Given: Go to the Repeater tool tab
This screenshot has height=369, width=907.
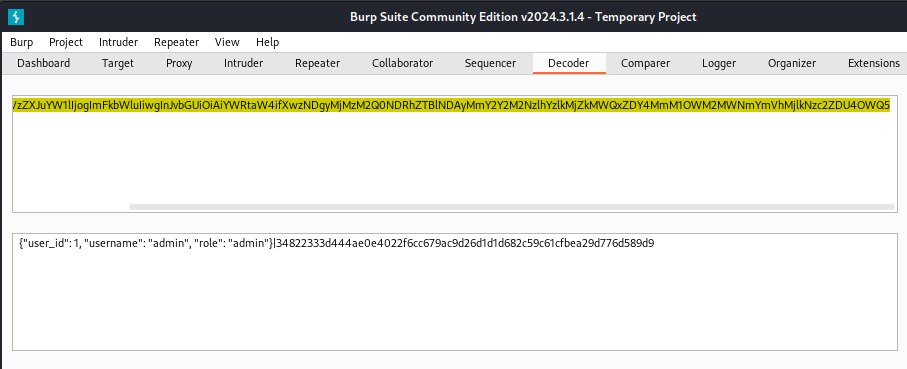Looking at the screenshot, I should point(318,63).
